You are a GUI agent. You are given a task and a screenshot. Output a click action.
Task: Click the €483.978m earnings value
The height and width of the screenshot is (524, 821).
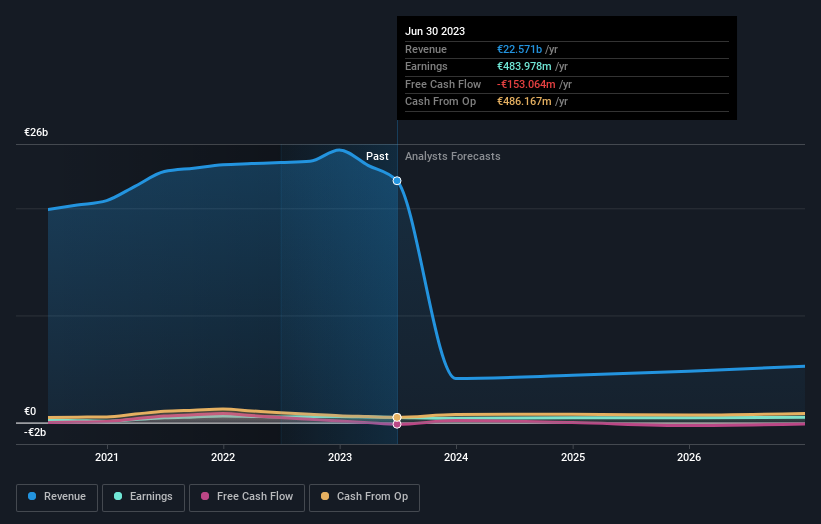524,66
